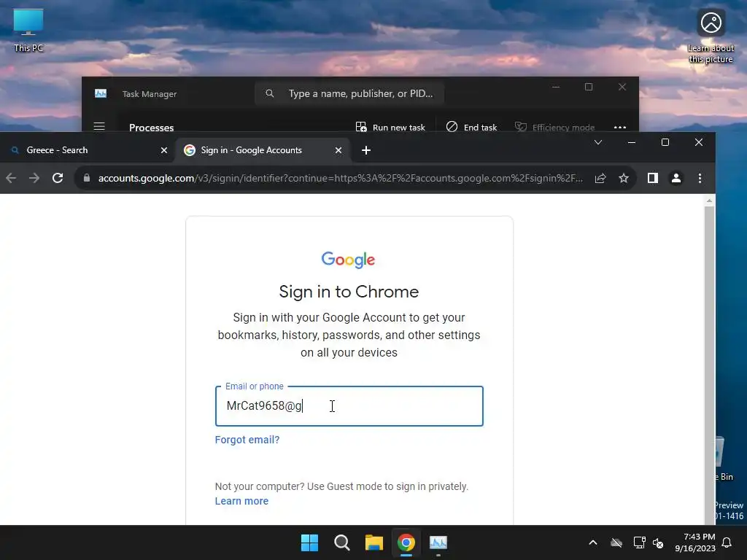This screenshot has width=747, height=560.
Task: Click the Chrome address bar URL
Action: tap(340, 178)
